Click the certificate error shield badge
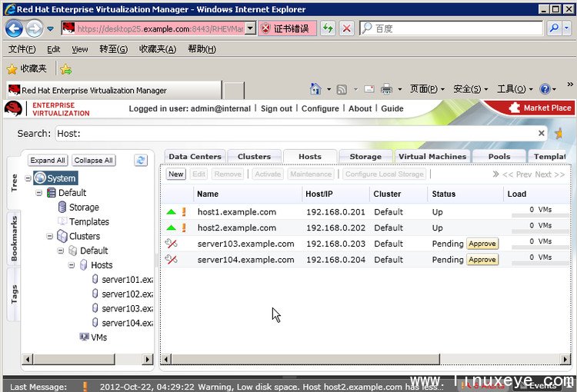This screenshot has width=577, height=392. [x=287, y=28]
